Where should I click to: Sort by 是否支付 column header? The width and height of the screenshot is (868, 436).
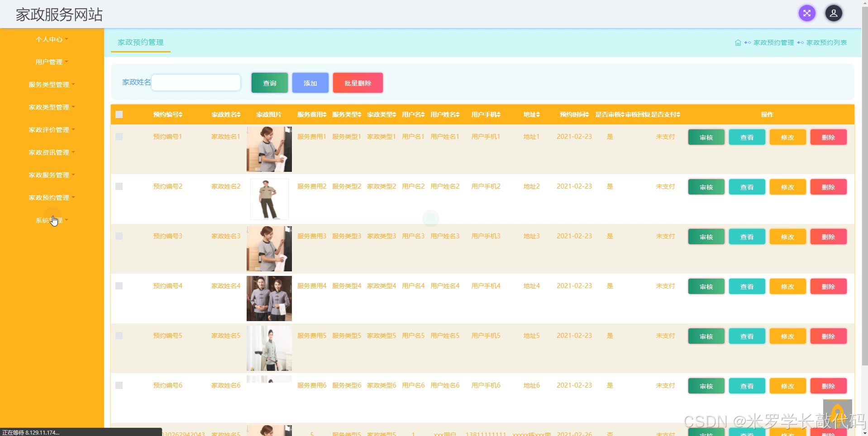[665, 114]
